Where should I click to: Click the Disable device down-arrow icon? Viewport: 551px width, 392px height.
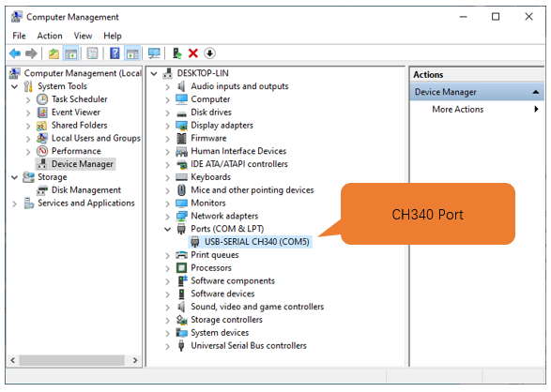point(209,53)
